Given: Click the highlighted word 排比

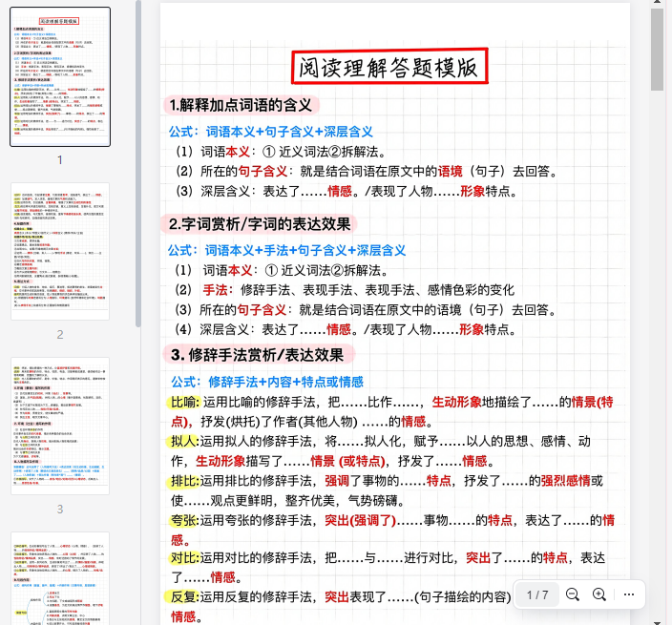Looking at the screenshot, I should point(183,481).
